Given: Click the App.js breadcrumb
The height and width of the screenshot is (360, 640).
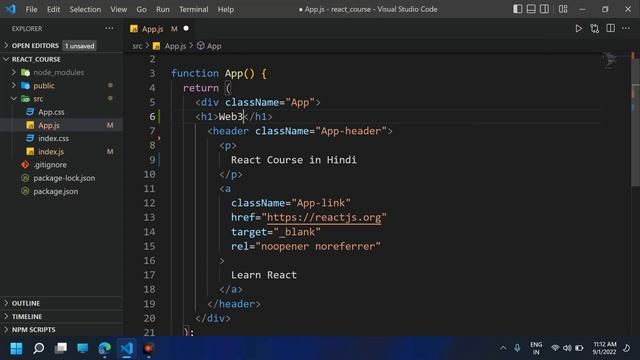Looking at the screenshot, I should point(175,46).
